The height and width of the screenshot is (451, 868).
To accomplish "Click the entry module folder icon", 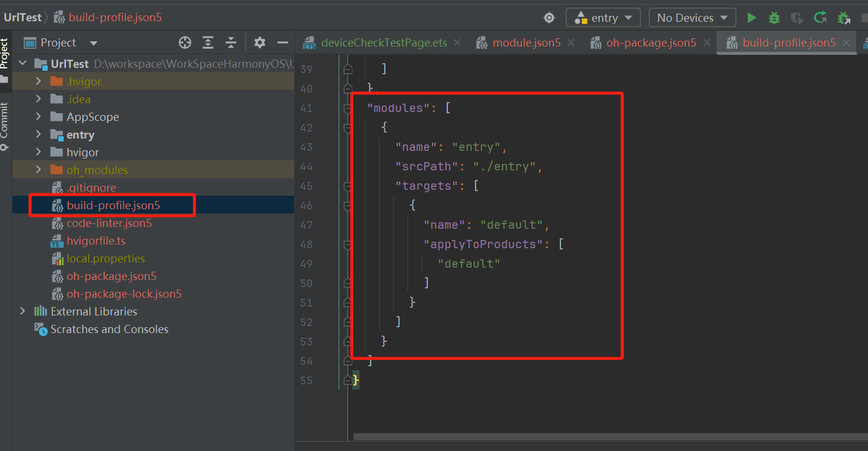I will (x=57, y=135).
